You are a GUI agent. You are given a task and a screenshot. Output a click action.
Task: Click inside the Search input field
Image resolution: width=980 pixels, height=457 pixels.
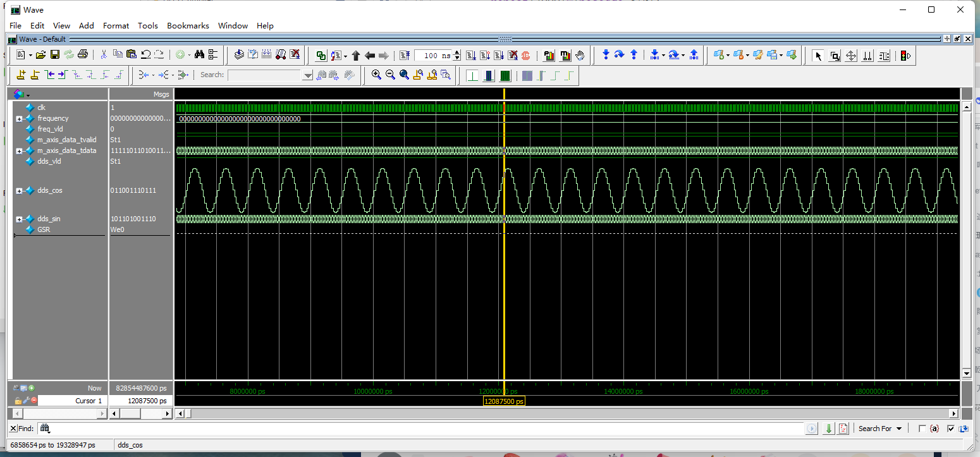pyautogui.click(x=265, y=75)
